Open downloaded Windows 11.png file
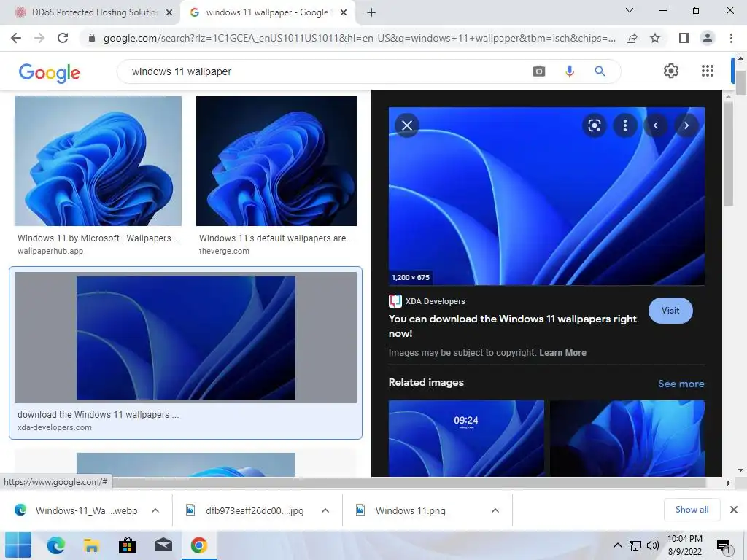This screenshot has width=747, height=560. (410, 510)
